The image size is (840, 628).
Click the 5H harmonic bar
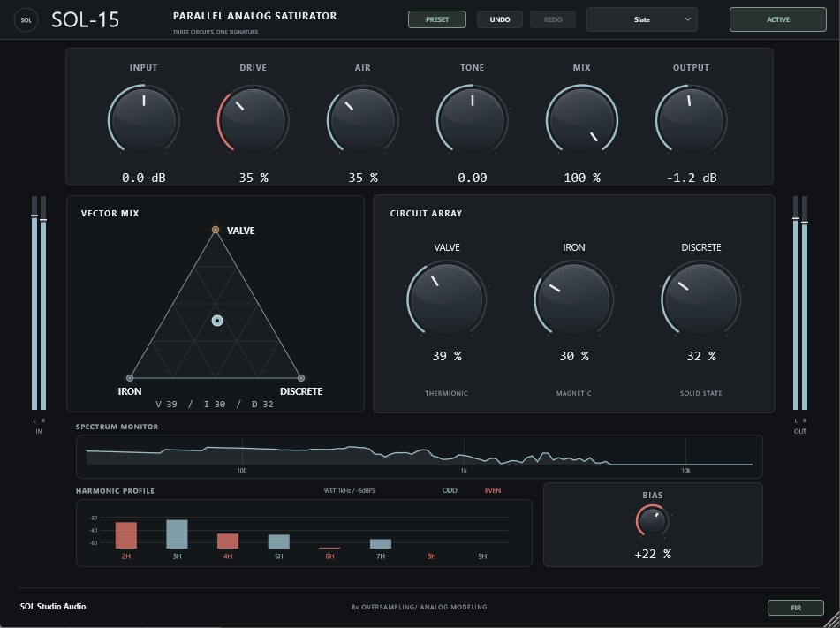pos(278,541)
